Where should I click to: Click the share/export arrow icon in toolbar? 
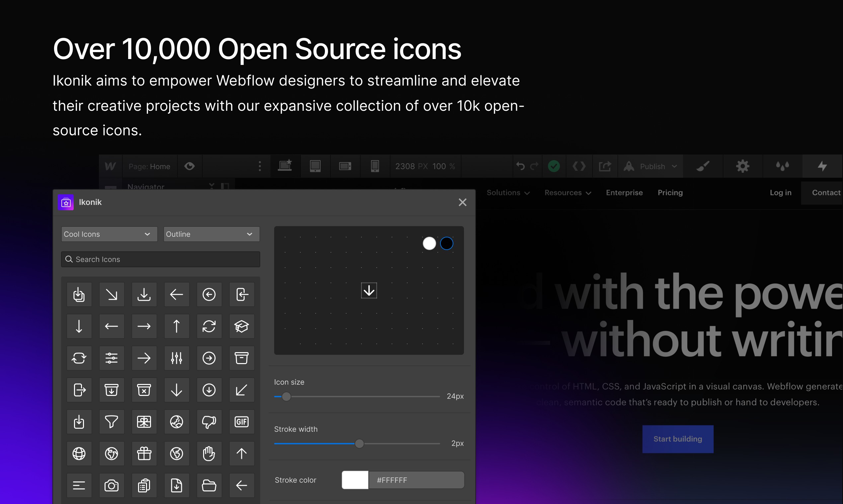click(x=605, y=166)
